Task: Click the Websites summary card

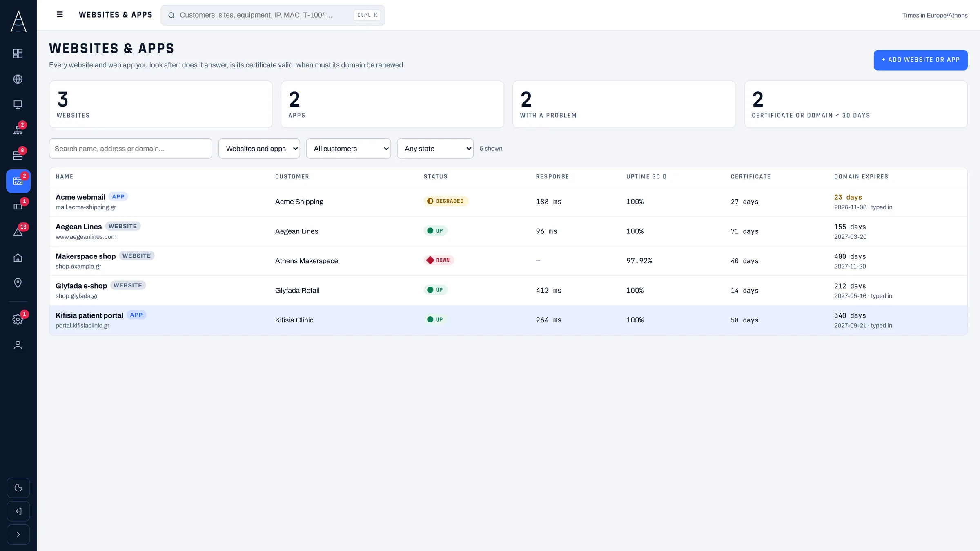Action: [x=160, y=104]
